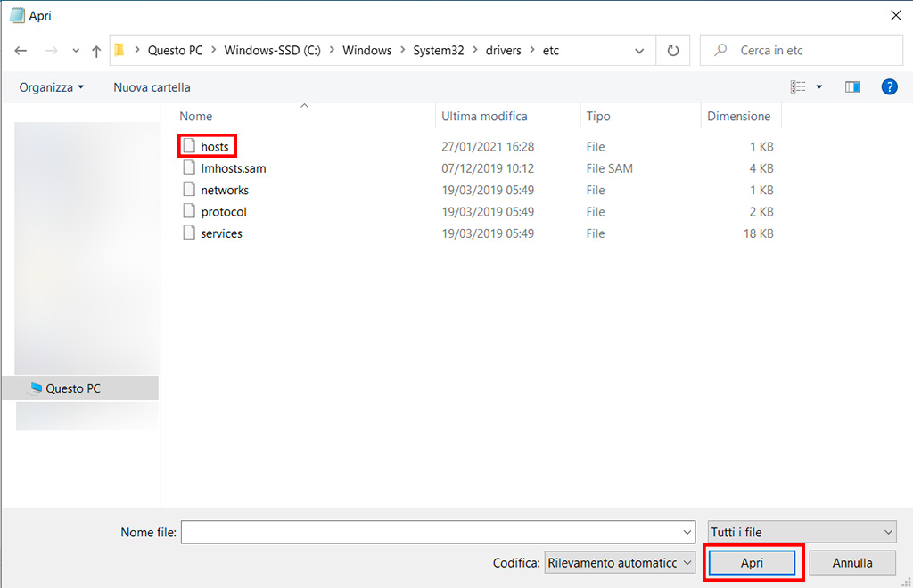Click etc breadcrumb segment

(x=551, y=51)
